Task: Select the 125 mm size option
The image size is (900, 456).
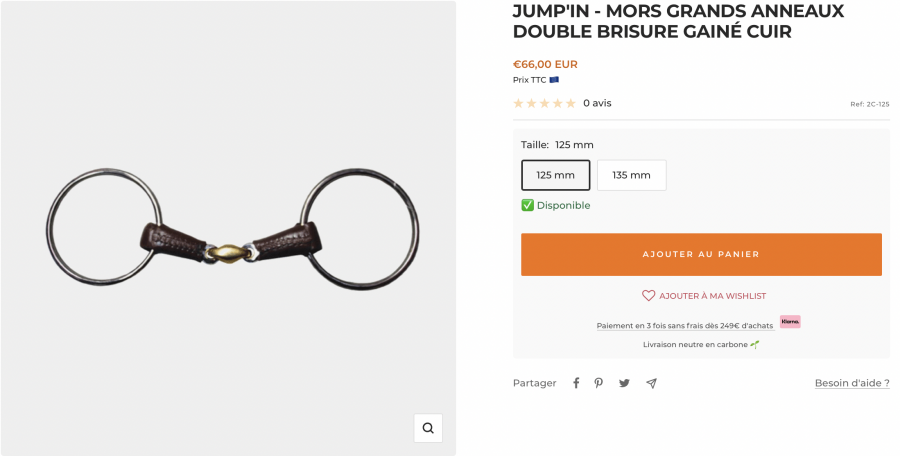Action: click(556, 175)
